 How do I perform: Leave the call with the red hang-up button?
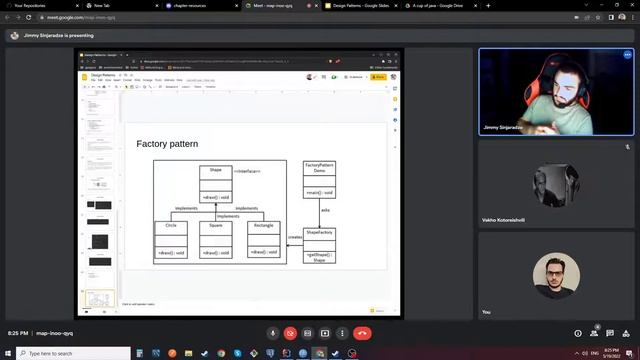coord(362,333)
